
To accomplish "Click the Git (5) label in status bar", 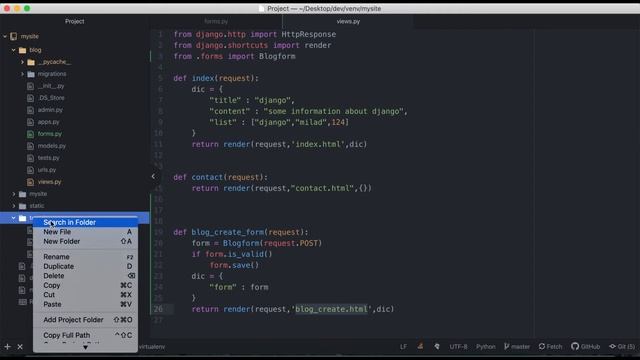I will coord(626,347).
